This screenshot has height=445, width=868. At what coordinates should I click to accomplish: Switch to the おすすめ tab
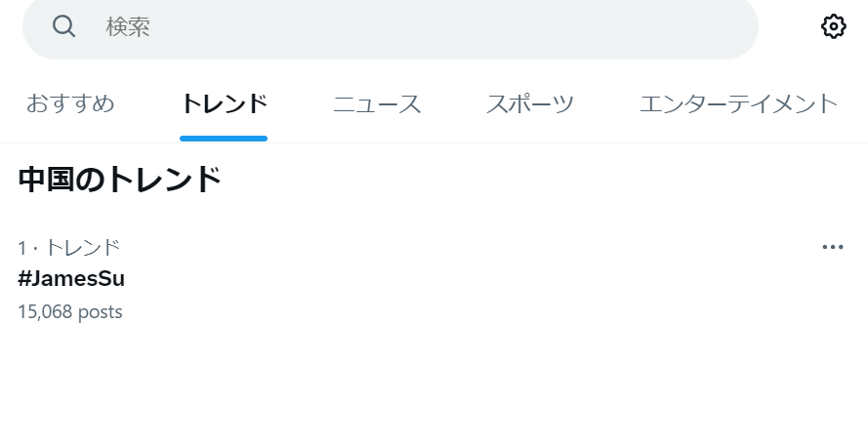[70, 103]
